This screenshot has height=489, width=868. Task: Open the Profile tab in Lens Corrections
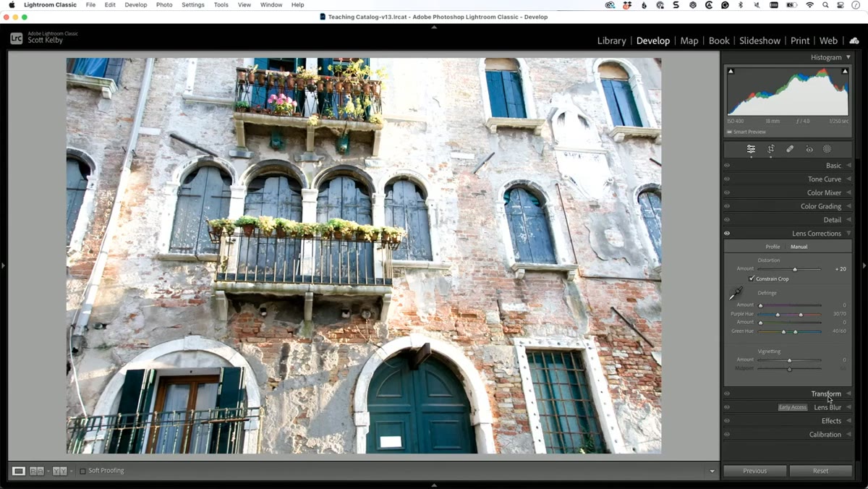[773, 247]
